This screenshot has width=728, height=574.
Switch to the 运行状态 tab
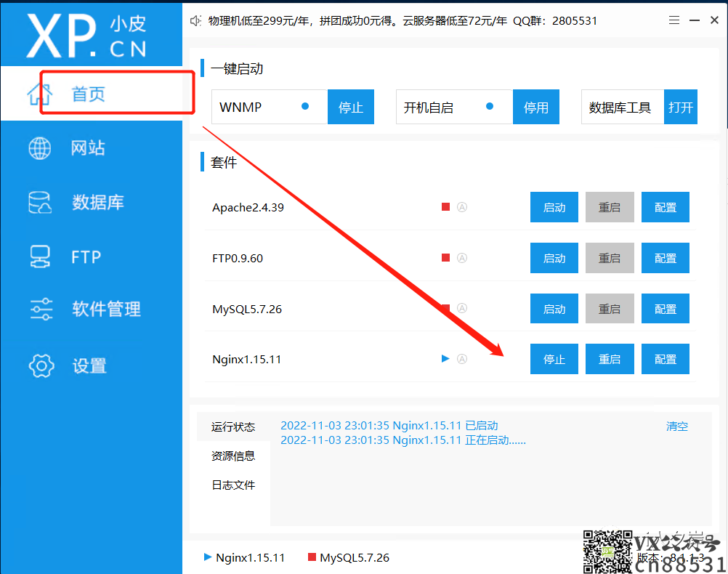point(233,427)
